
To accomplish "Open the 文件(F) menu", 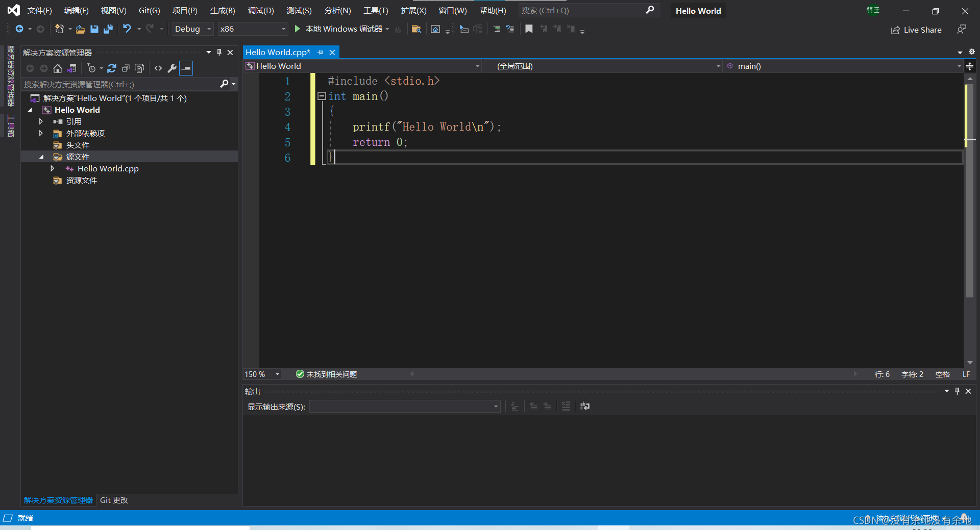I will (x=39, y=10).
